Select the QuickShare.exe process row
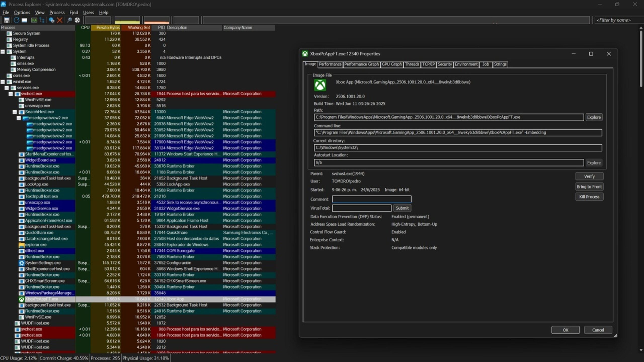 pyautogui.click(x=138, y=233)
